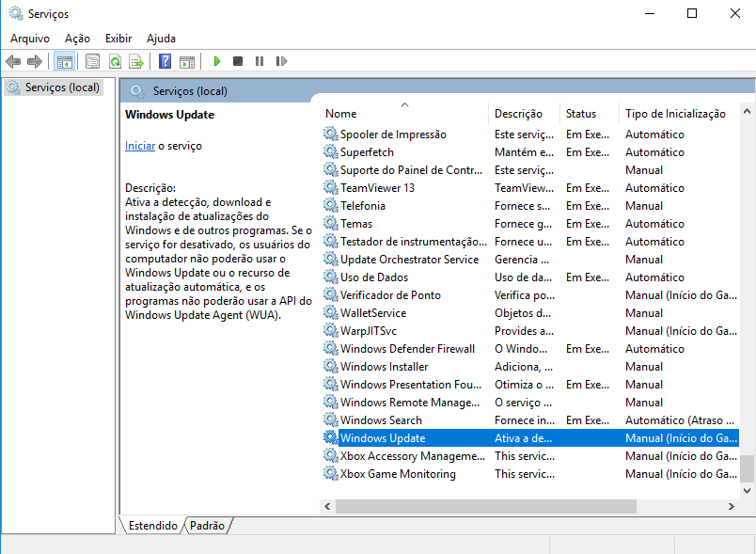Screen dimensions: 756x554
Task: Start the service with the green play icon
Action: click(217, 61)
